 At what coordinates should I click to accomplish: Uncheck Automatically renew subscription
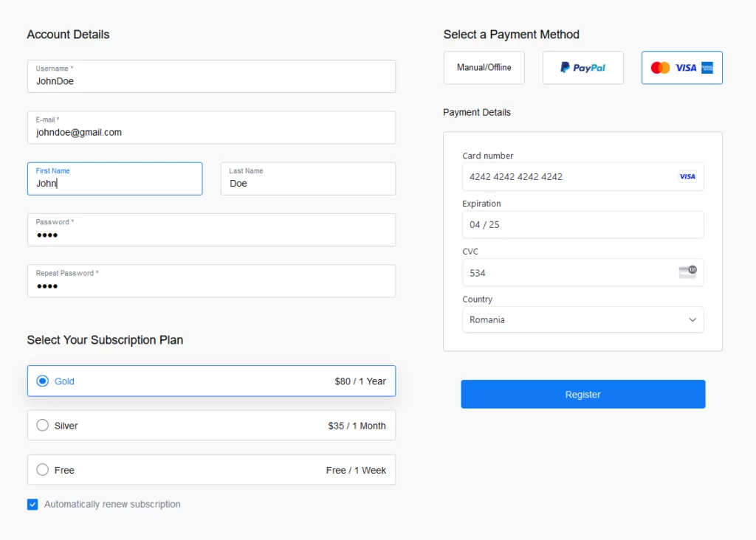click(32, 505)
